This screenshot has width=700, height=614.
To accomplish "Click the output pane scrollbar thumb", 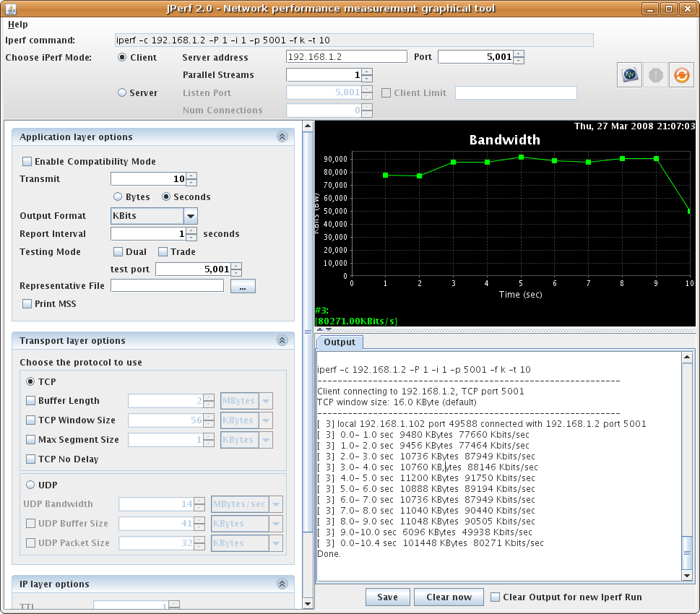I will (687, 553).
